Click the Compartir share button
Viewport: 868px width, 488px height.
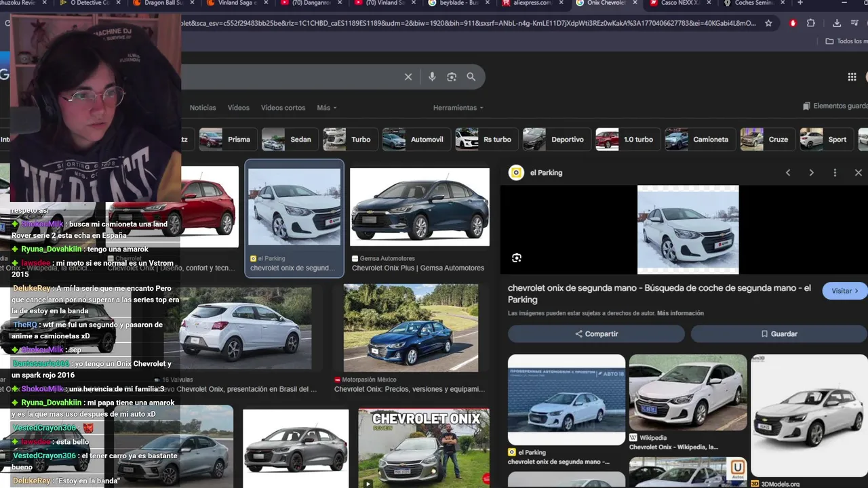(596, 333)
